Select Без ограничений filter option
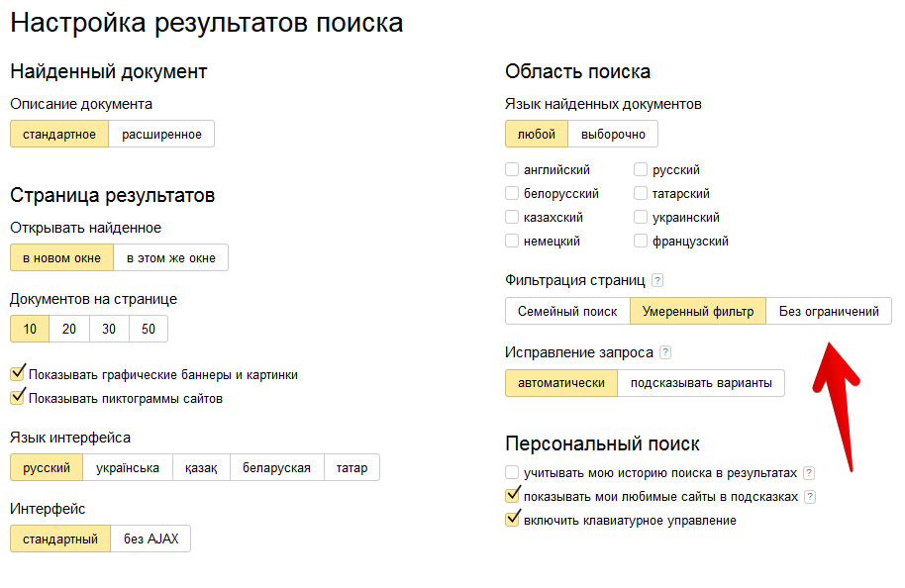 [x=829, y=312]
